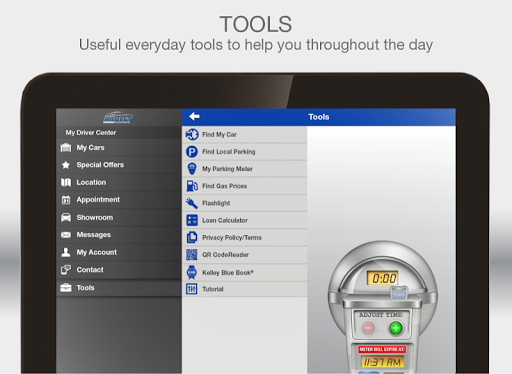Open the Loan Calculator icon

coord(192,220)
